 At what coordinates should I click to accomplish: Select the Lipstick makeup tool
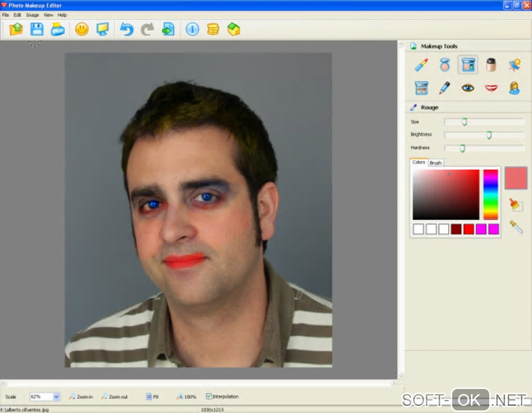pyautogui.click(x=421, y=65)
